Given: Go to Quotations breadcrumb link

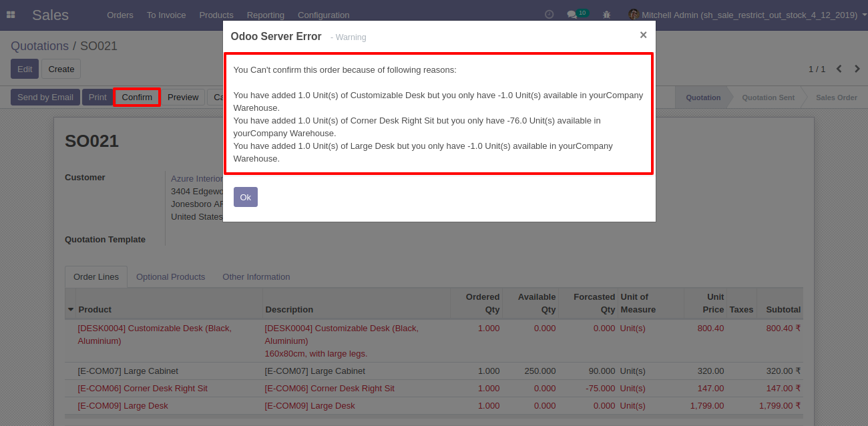Looking at the screenshot, I should pyautogui.click(x=39, y=46).
